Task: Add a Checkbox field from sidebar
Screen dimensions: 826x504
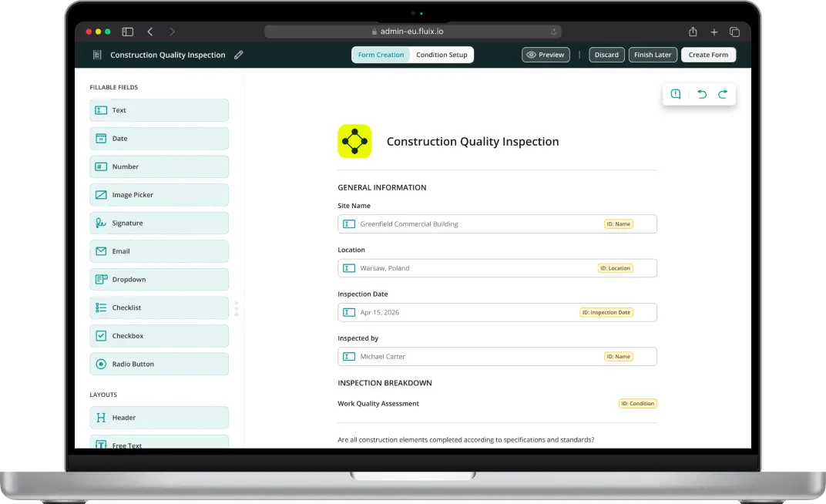Action: tap(159, 336)
